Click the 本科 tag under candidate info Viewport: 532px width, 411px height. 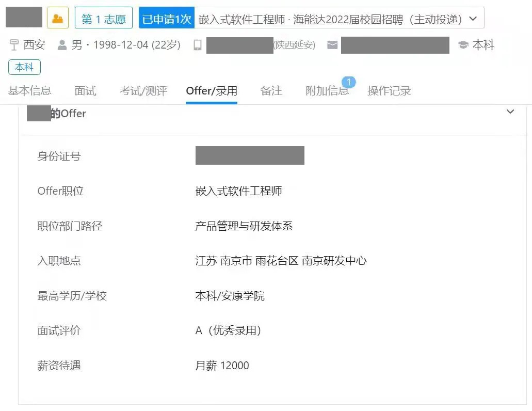tap(24, 67)
